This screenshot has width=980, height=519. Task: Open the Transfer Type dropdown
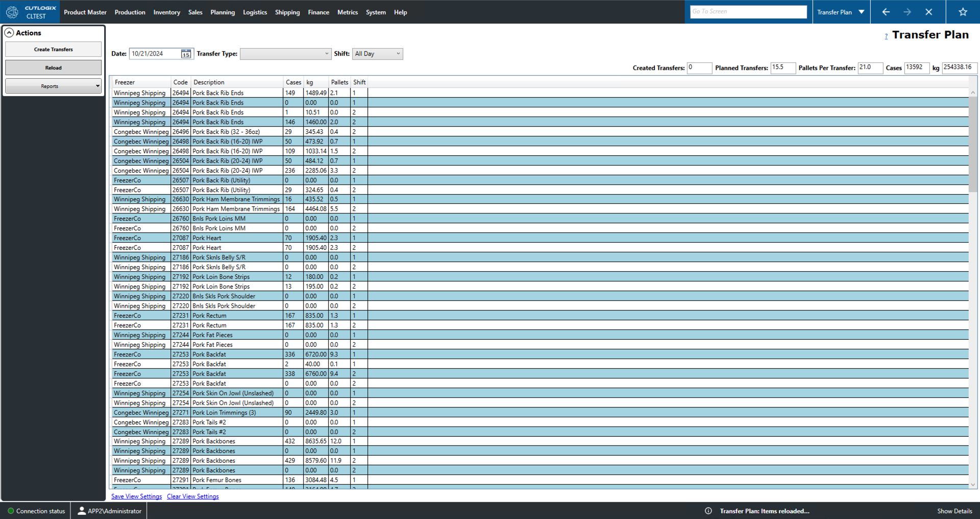click(x=285, y=54)
